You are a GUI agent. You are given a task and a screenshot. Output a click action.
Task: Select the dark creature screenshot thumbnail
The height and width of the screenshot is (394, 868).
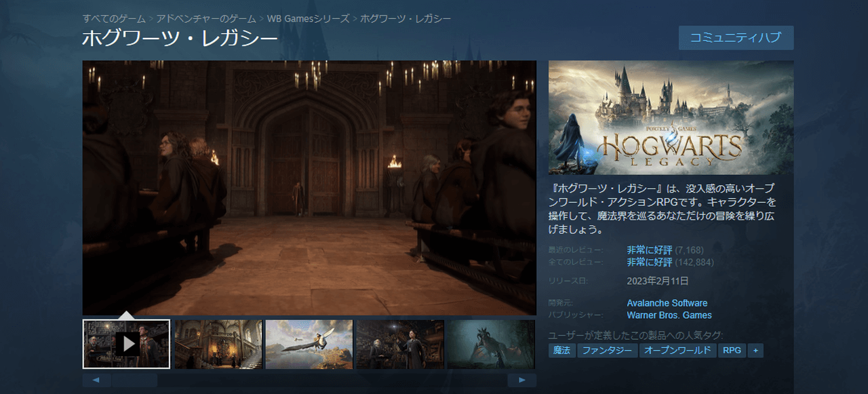point(491,344)
